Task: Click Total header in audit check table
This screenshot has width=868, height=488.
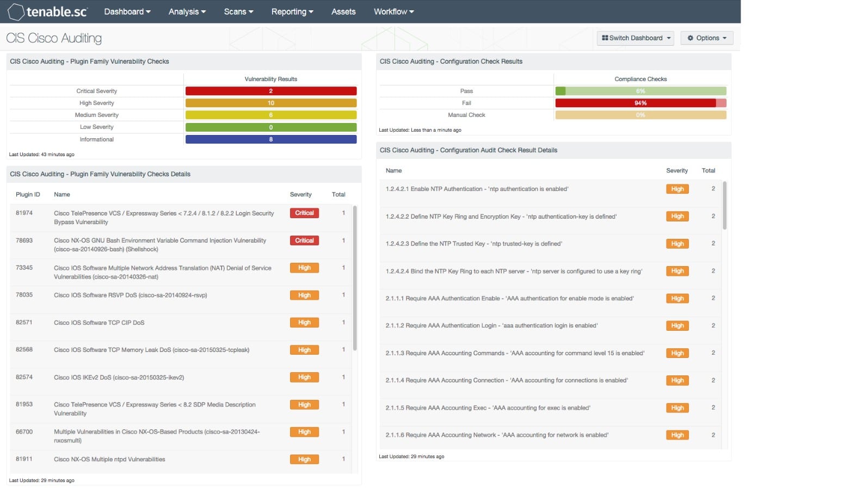Action: pyautogui.click(x=708, y=170)
